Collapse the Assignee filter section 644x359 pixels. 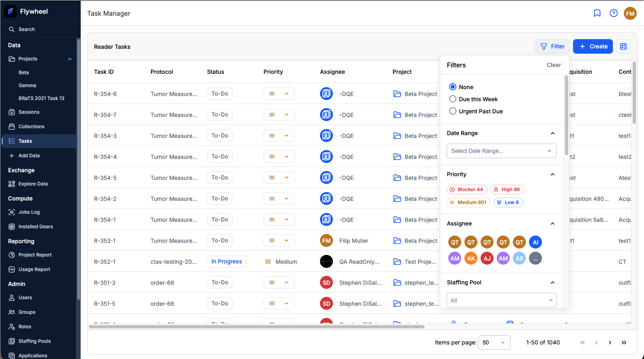coord(552,223)
